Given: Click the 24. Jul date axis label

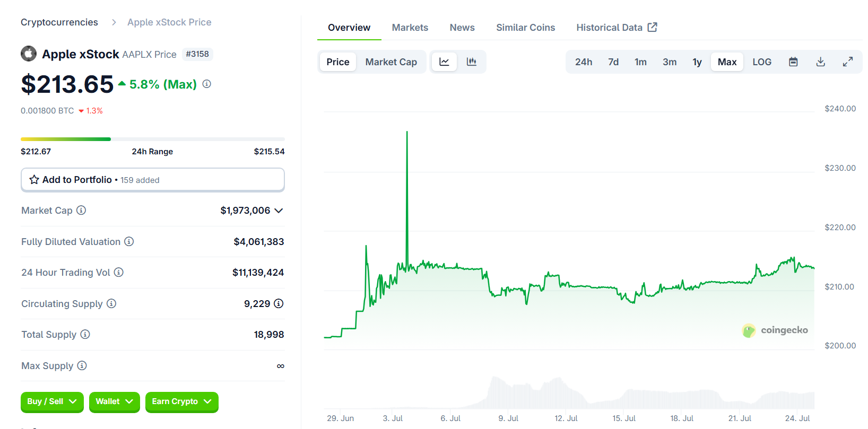Looking at the screenshot, I should click(x=797, y=418).
